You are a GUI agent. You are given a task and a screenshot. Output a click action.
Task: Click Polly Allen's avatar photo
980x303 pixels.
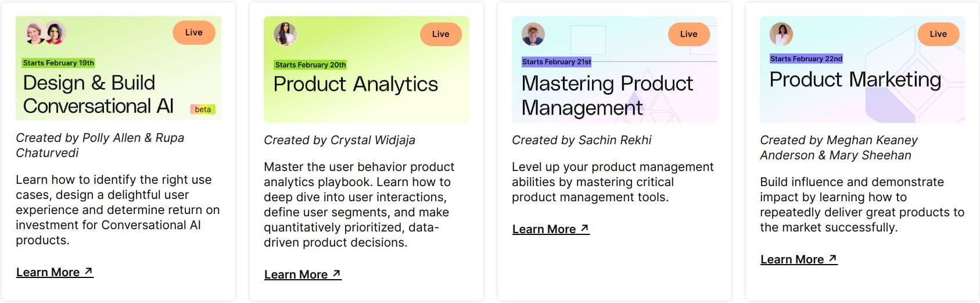(34, 33)
